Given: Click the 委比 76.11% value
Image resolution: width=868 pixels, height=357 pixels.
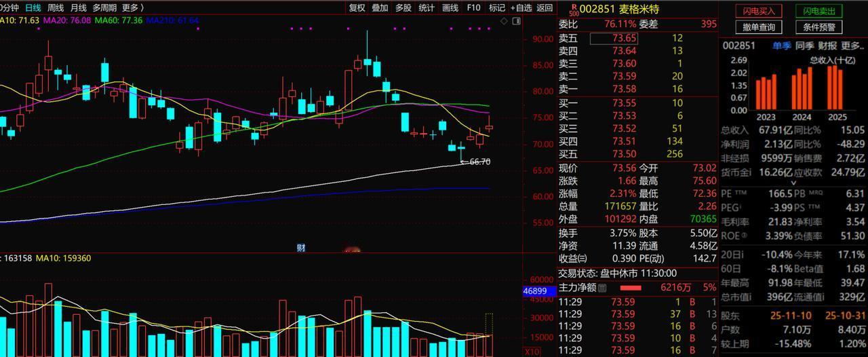Looking at the screenshot, I should (x=622, y=24).
